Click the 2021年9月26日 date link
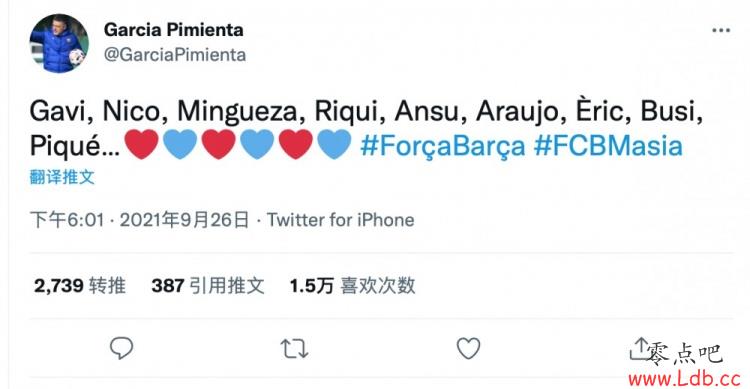The width and height of the screenshot is (750, 389). click(185, 220)
